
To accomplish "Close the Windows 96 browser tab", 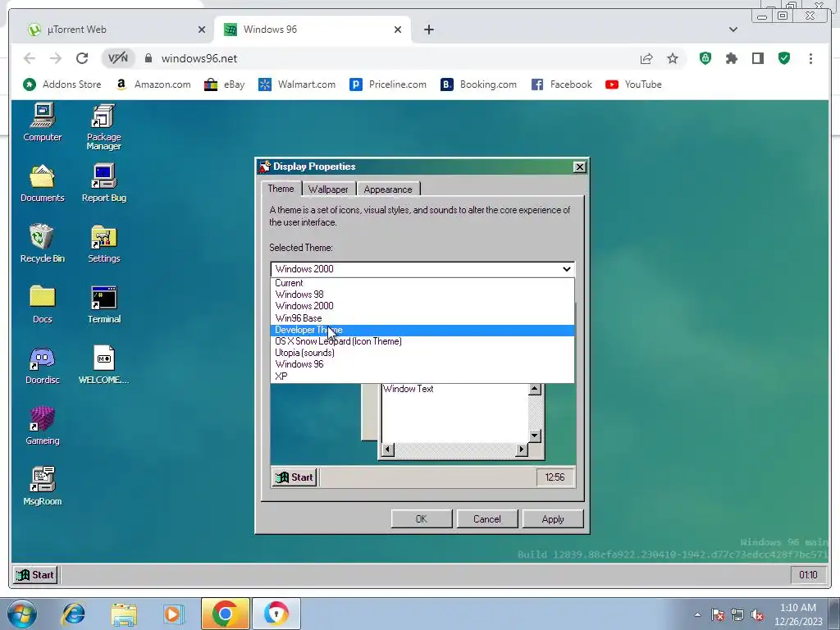I will (398, 30).
